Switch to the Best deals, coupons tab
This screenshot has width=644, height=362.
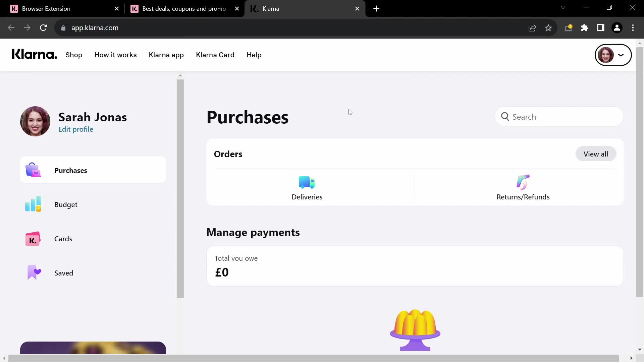coord(184,9)
